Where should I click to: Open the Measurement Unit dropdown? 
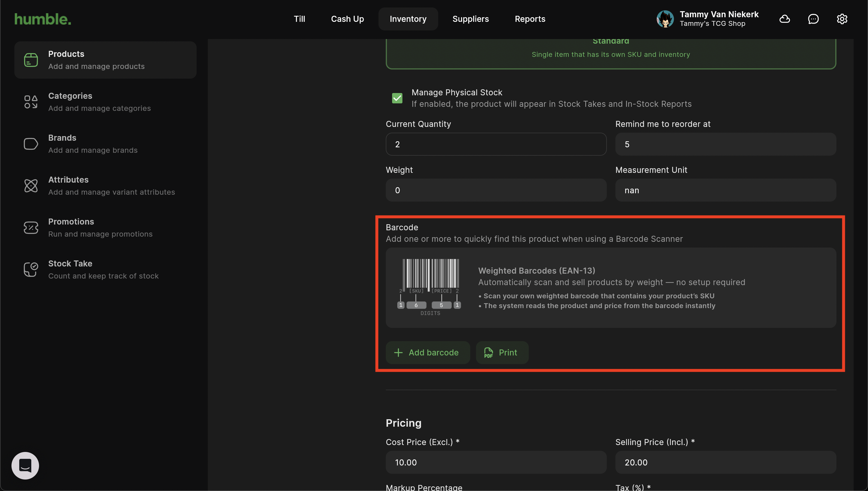click(725, 190)
